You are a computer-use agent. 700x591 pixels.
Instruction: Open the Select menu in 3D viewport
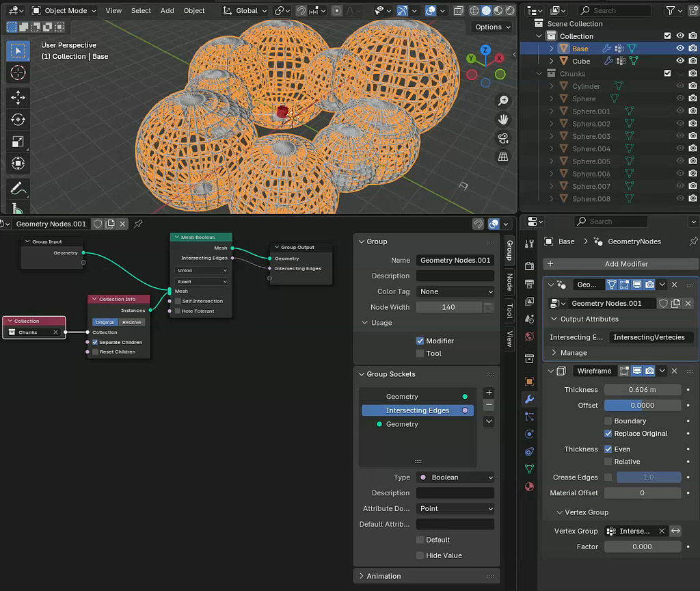[141, 11]
